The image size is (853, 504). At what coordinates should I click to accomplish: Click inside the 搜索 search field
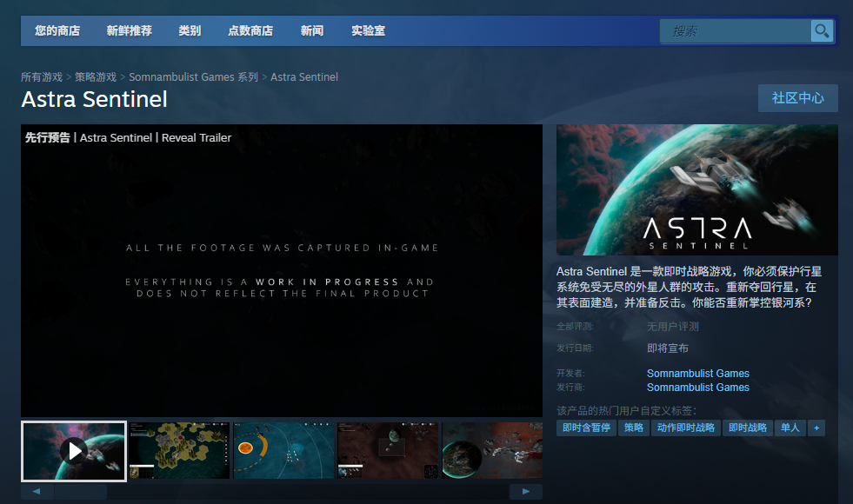tap(739, 30)
